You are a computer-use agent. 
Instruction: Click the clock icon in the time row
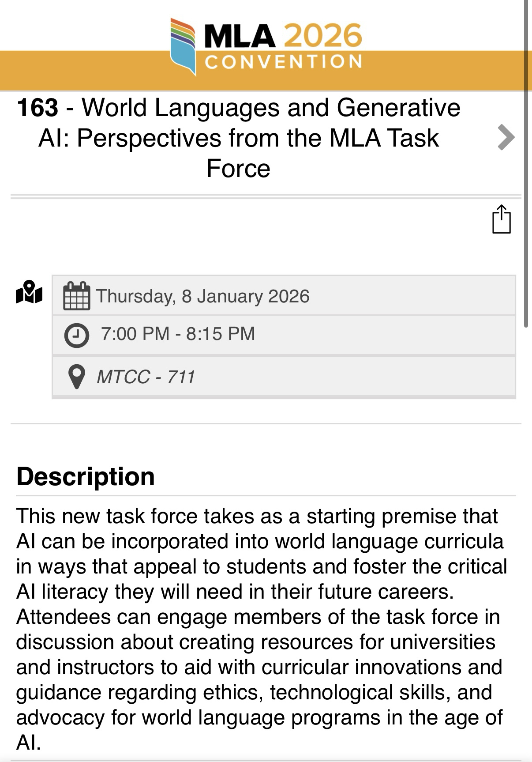(x=77, y=335)
